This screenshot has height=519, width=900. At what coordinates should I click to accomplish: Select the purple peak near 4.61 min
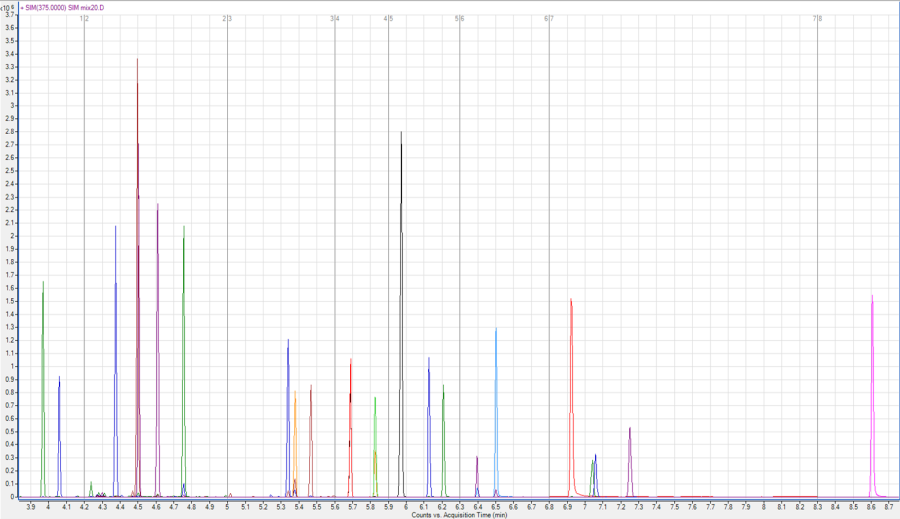tap(157, 350)
